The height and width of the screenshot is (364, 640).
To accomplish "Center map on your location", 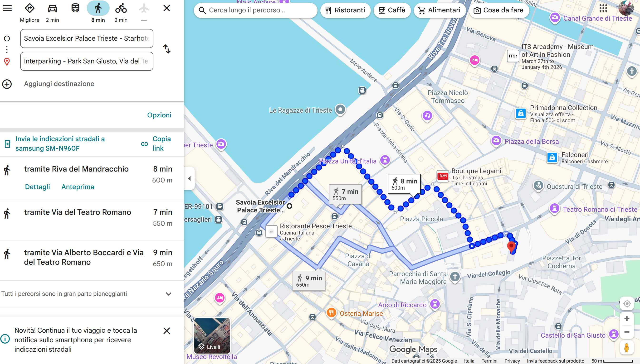I will point(626,303).
